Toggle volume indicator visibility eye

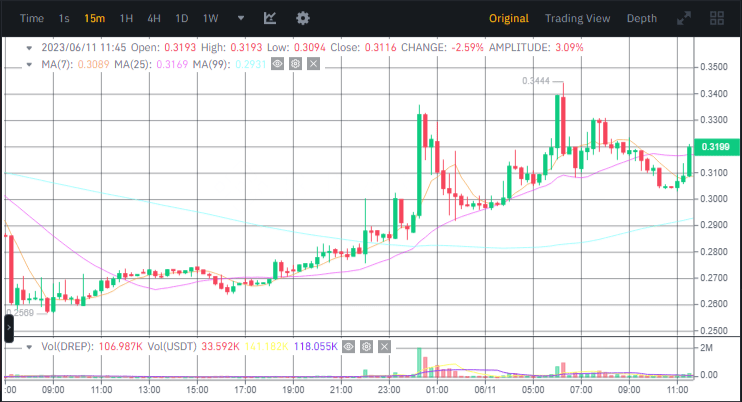click(348, 347)
